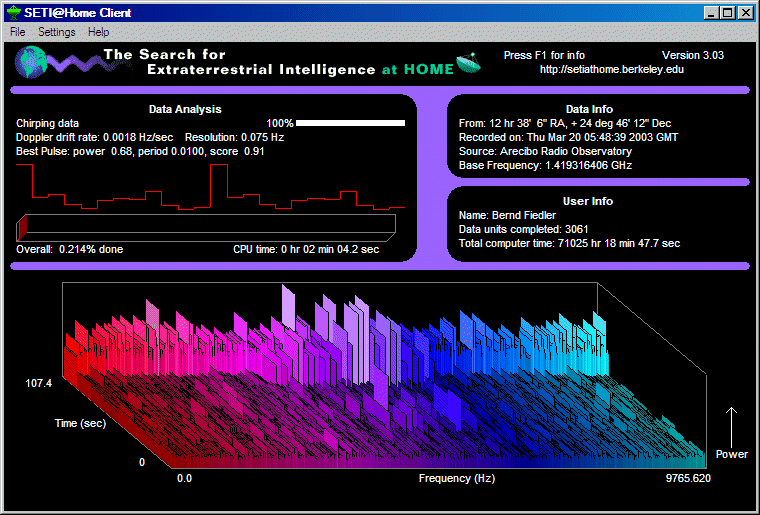The height and width of the screenshot is (515, 760).
Task: Click the 'Press F1 for info' text
Action: 544,55
